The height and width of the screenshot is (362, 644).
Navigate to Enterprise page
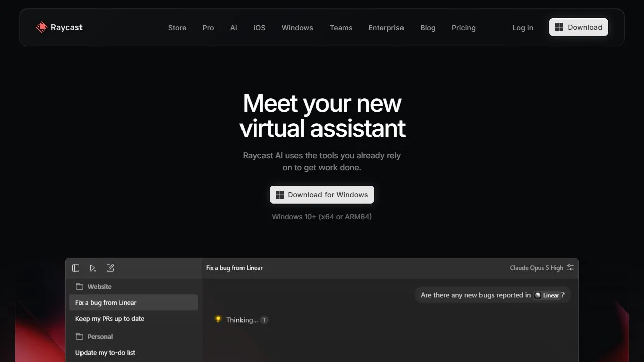click(x=386, y=28)
